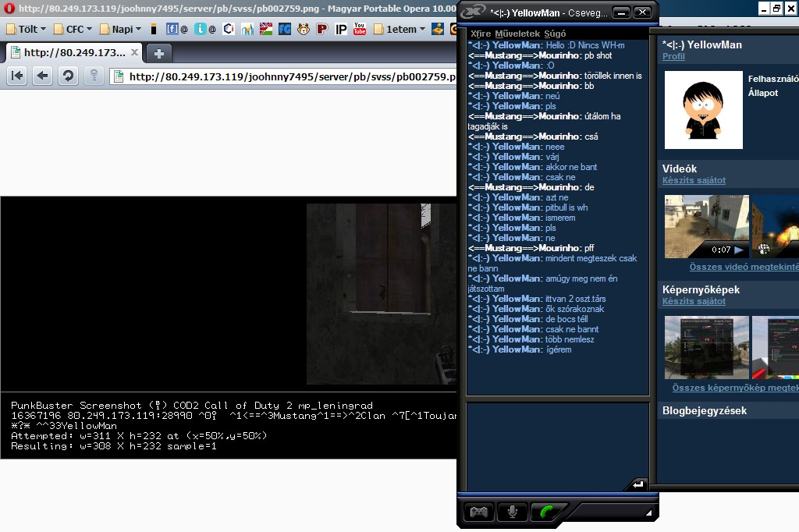Open the Súgó menu

(555, 34)
